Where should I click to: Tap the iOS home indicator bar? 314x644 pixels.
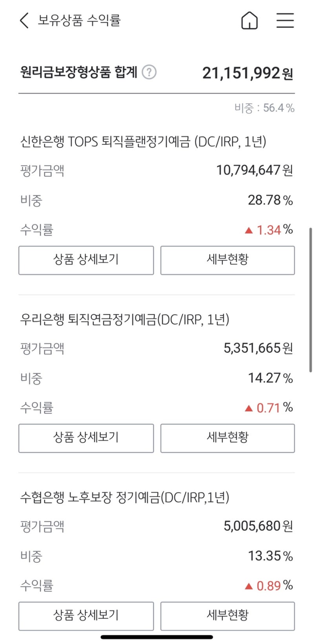tap(157, 637)
